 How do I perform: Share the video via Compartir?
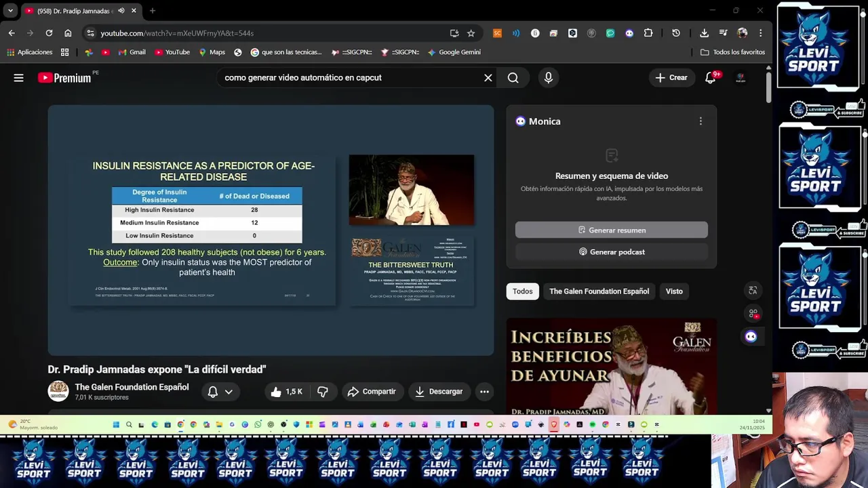(372, 392)
